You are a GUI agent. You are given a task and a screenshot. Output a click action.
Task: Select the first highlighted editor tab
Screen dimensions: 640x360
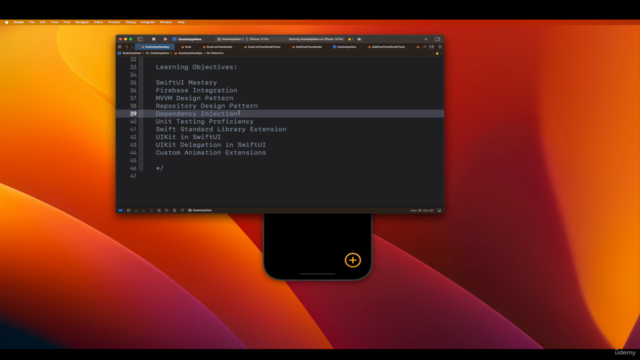coord(155,47)
